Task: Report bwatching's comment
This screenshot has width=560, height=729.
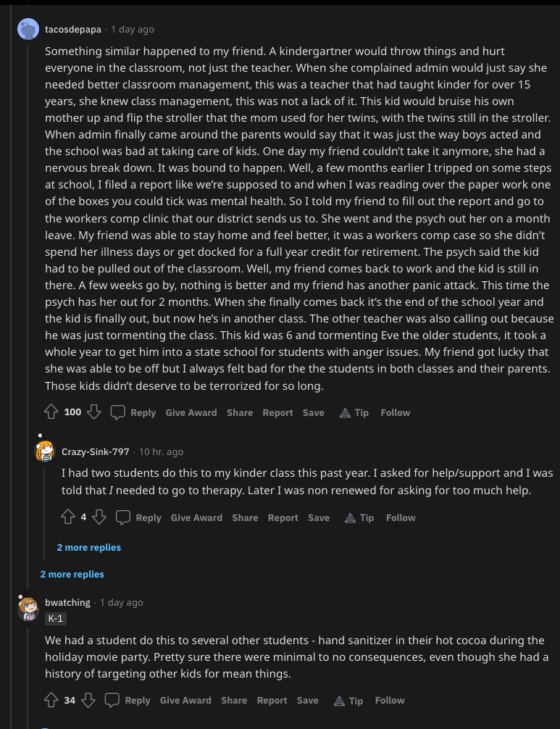Action: [272, 701]
